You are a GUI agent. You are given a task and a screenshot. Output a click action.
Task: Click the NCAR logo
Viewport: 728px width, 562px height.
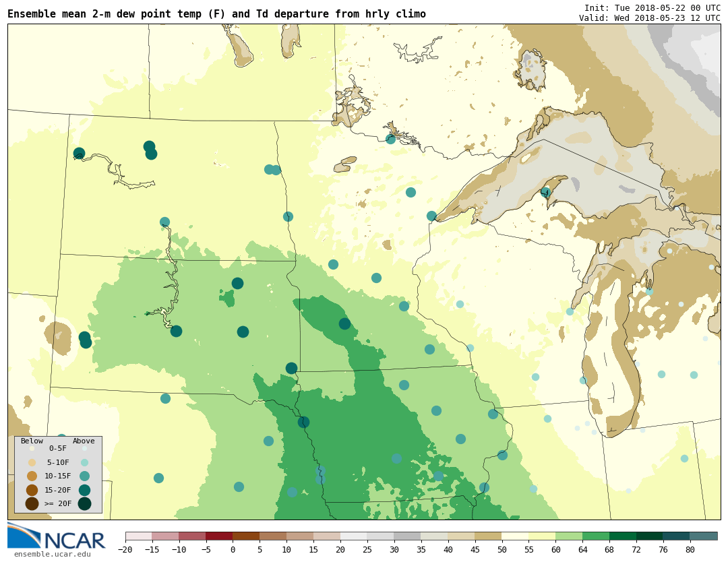[x=57, y=536]
